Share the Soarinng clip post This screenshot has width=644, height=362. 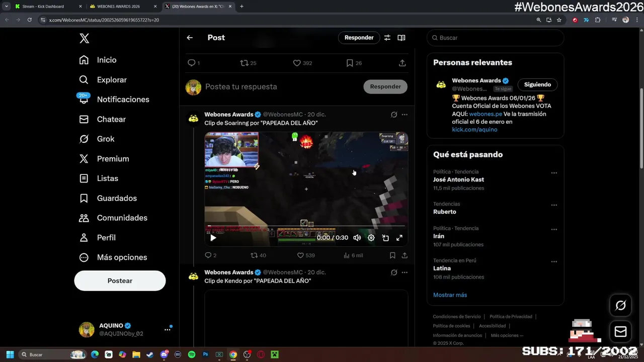(405, 255)
